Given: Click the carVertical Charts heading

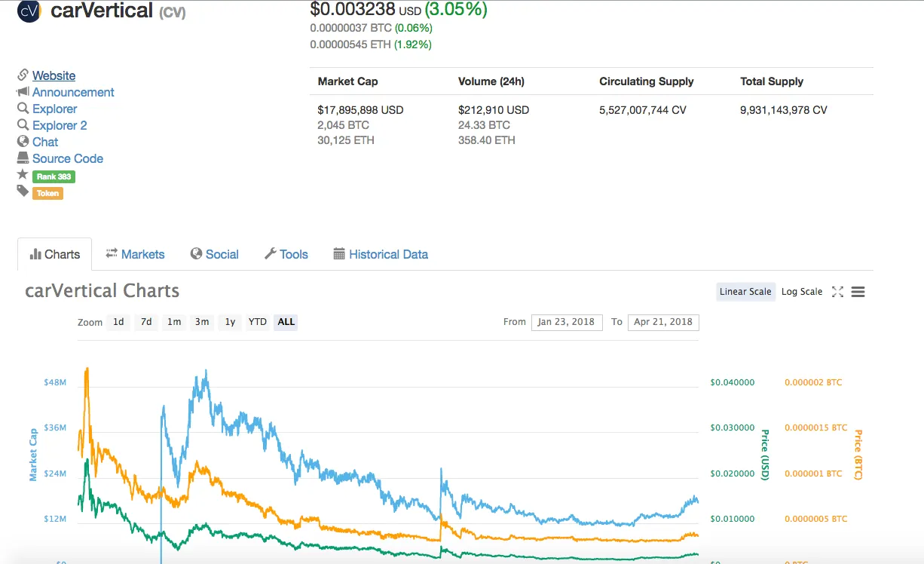Looking at the screenshot, I should [x=102, y=291].
